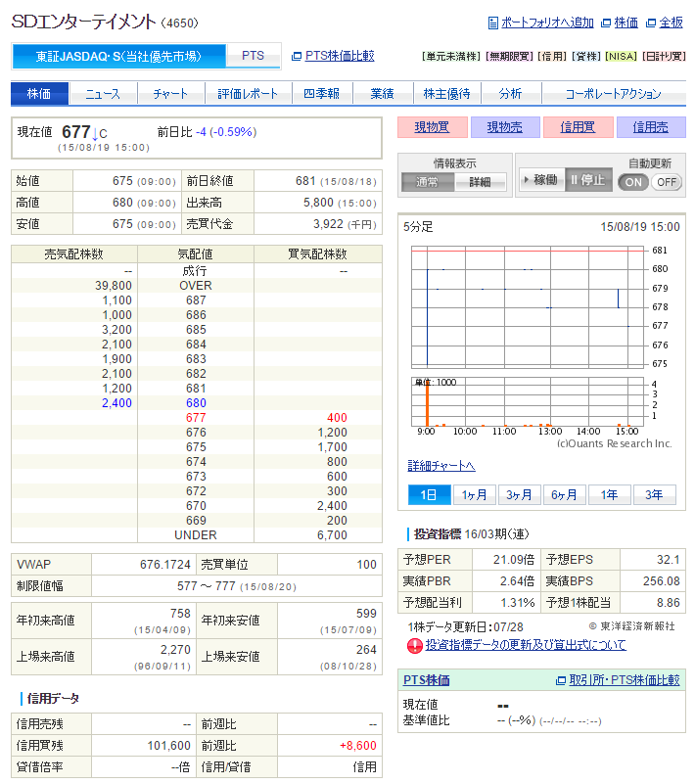Click the 現物買 button
695x784 pixels.
tap(432, 127)
